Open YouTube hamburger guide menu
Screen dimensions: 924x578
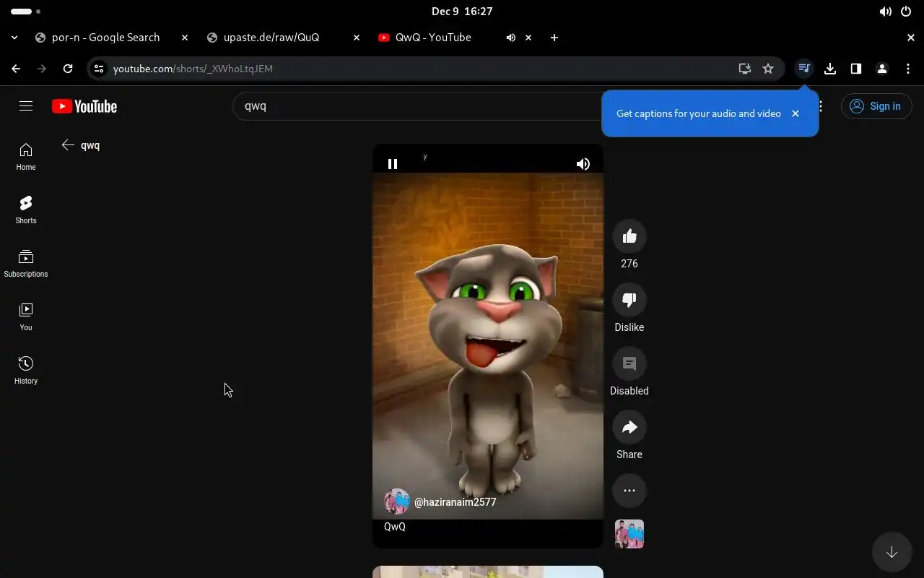point(26,106)
